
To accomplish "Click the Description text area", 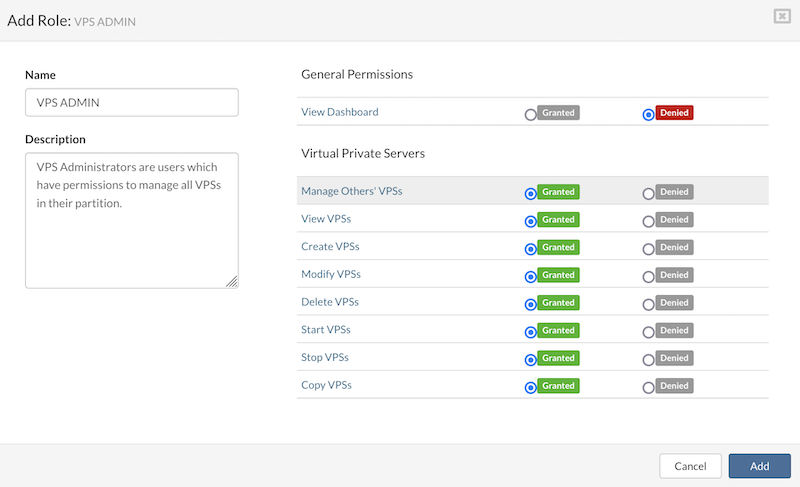I will [x=131, y=219].
